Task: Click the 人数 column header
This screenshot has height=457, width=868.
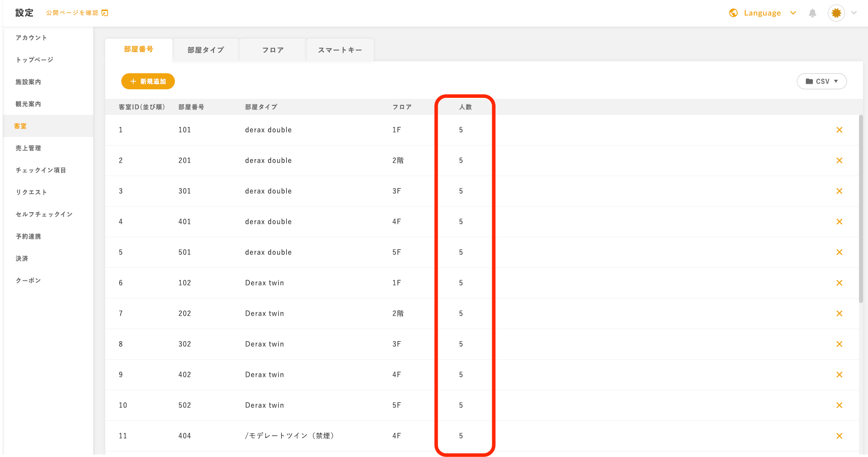Action: tap(466, 107)
